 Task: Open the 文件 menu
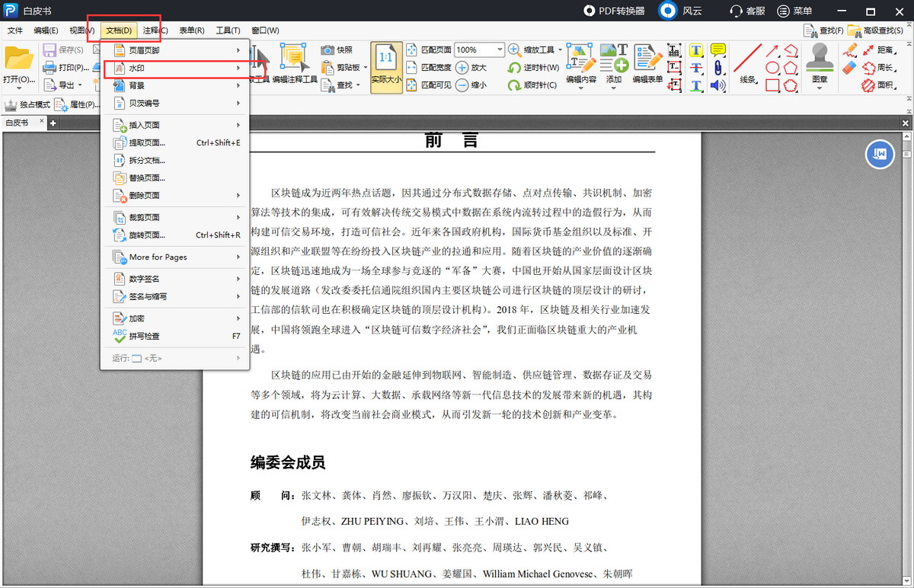pyautogui.click(x=15, y=30)
